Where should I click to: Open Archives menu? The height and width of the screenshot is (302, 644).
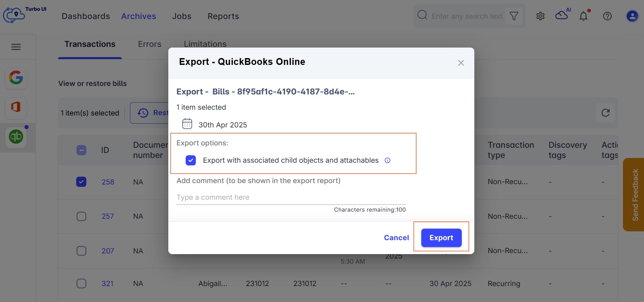pos(139,16)
